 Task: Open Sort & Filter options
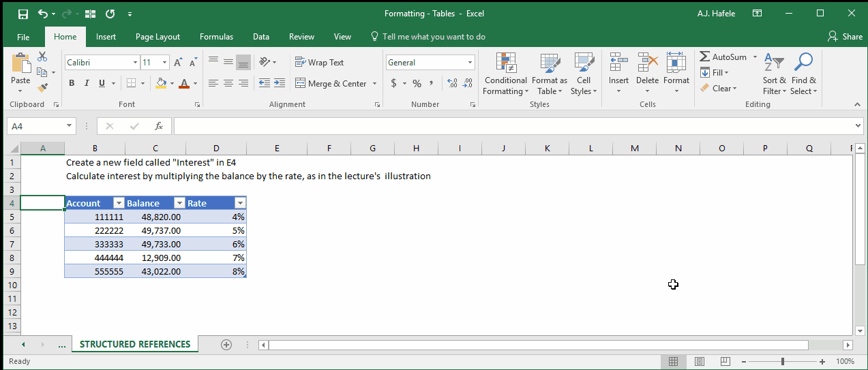(774, 74)
